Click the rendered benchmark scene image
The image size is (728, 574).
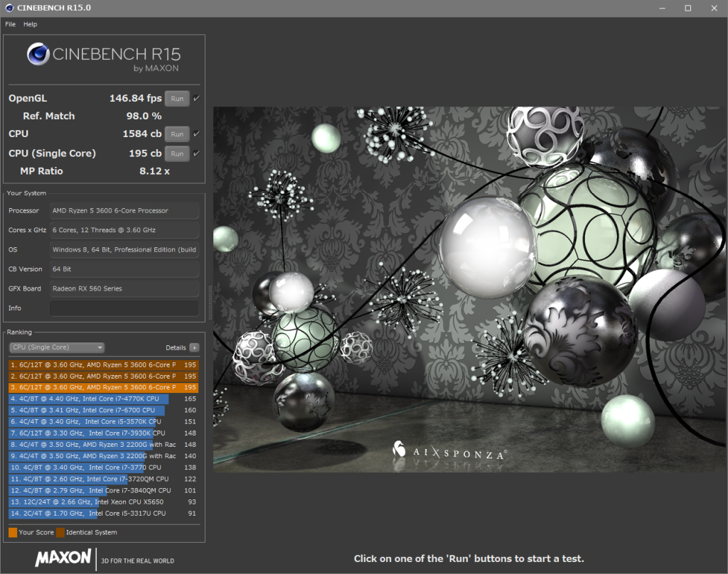tap(470, 290)
